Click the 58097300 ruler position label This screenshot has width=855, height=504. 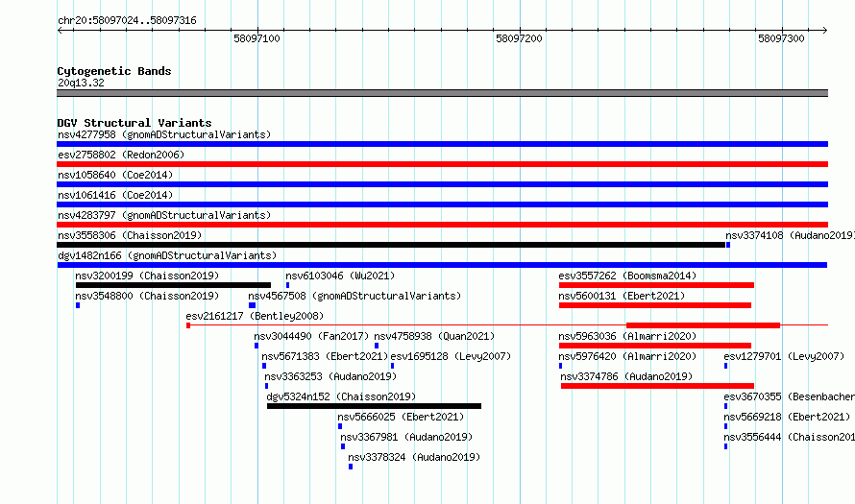click(x=781, y=38)
